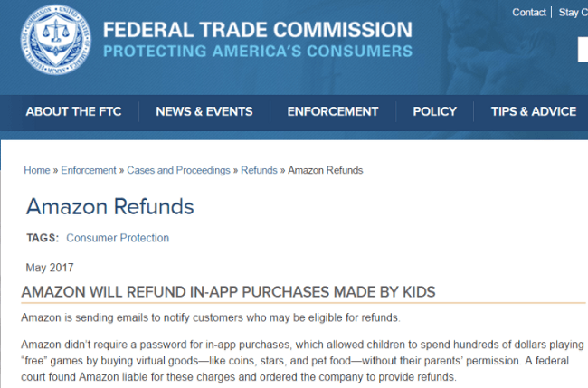Follow the Enforcement breadcrumb link
Screen dimensions: 588x388
coord(89,170)
